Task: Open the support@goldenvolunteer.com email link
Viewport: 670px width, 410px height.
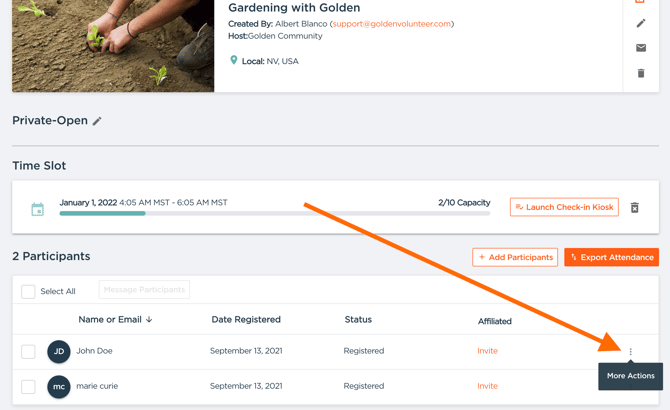Action: coord(391,24)
